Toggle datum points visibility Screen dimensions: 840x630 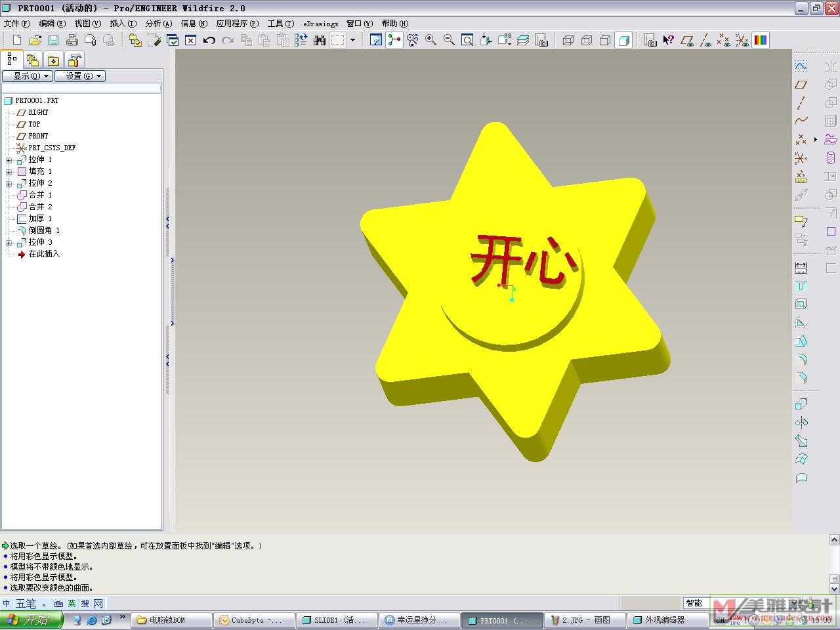tap(724, 40)
